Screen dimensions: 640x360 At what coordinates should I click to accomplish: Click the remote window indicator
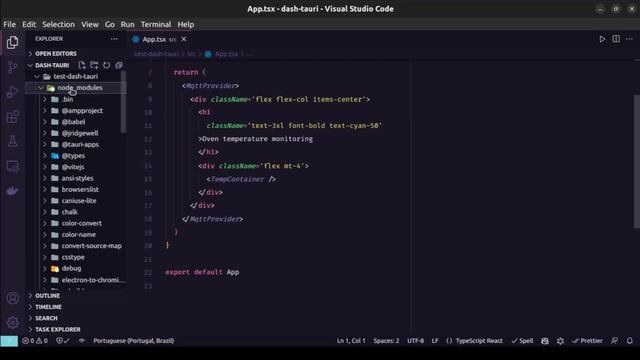point(9,341)
